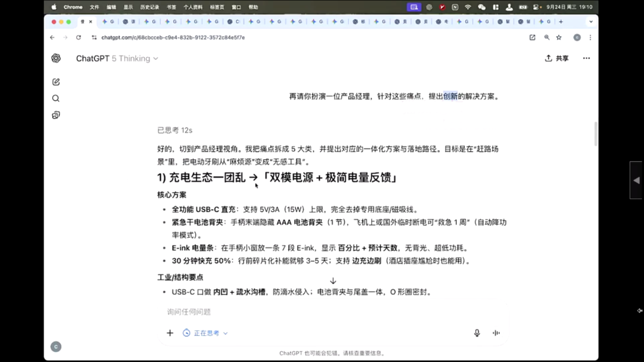Open the 书签 menu in menu bar
Screen dimensions: 644x362
pyautogui.click(x=171, y=7)
